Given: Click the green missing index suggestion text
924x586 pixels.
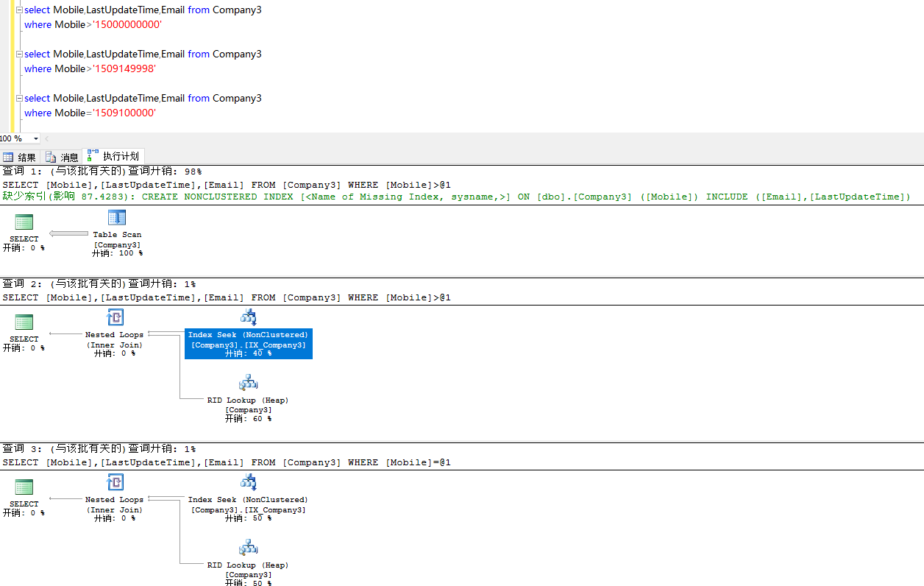Looking at the screenshot, I should click(x=457, y=197).
